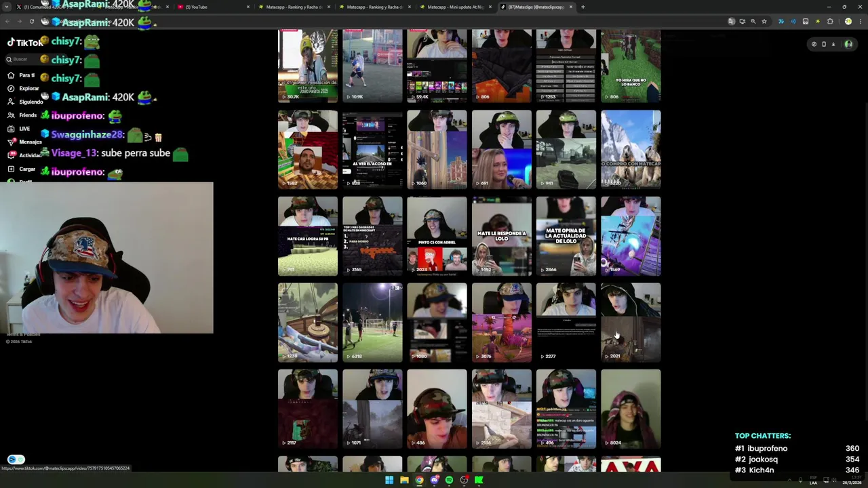Open Chrome from the taskbar
The height and width of the screenshot is (488, 868).
pyautogui.click(x=419, y=480)
